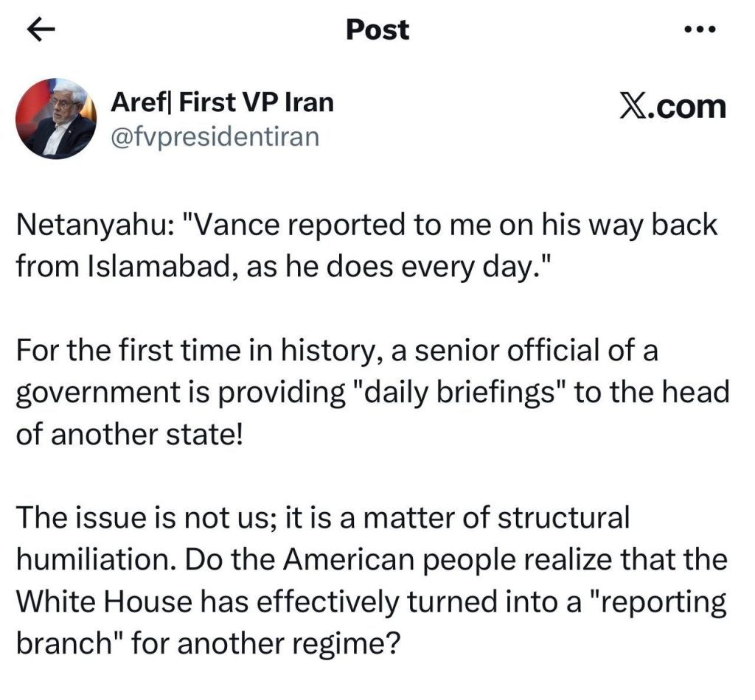Open the @fvpresidentiran handle

coord(215,136)
